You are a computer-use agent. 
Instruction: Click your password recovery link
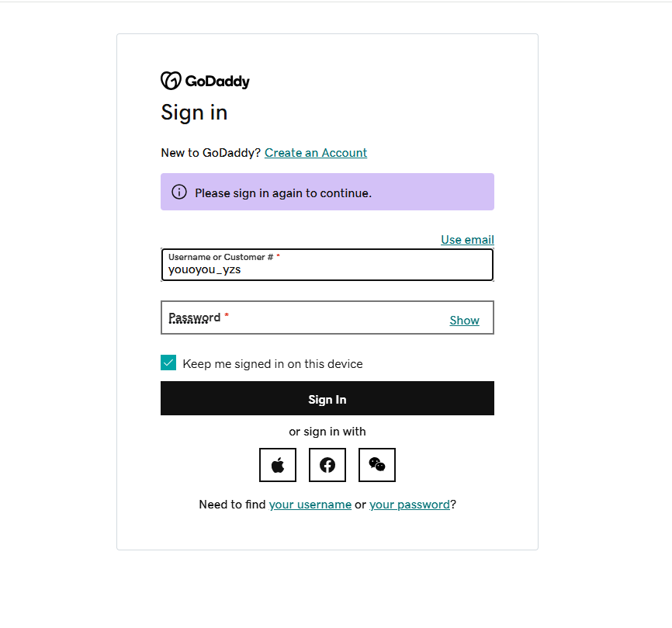[409, 504]
